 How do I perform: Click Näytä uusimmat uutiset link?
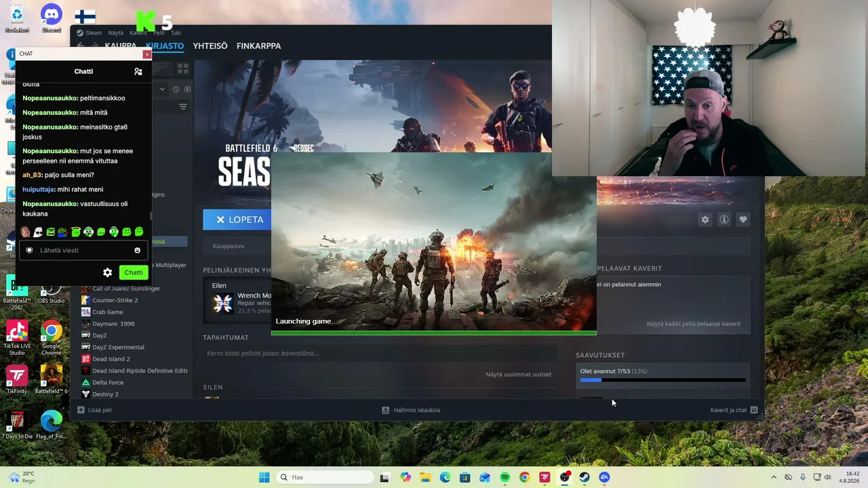coord(518,374)
